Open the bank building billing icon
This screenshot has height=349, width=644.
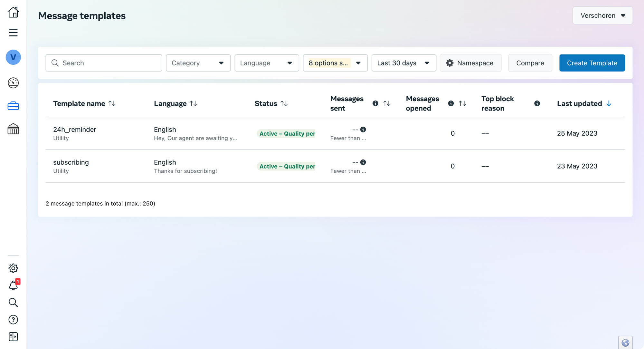pos(13,129)
